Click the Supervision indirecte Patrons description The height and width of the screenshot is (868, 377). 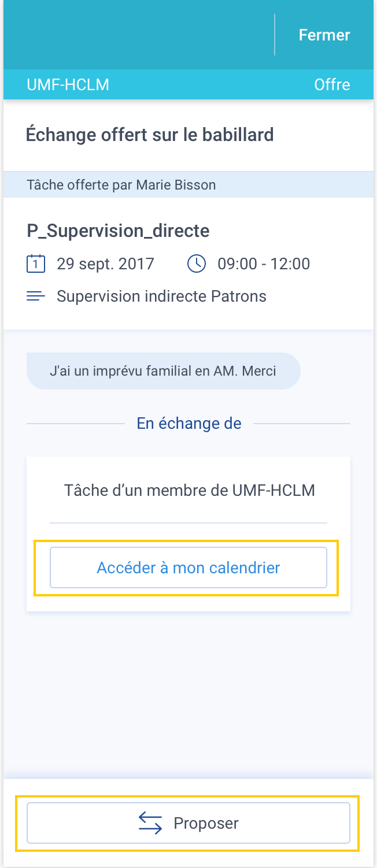click(161, 296)
